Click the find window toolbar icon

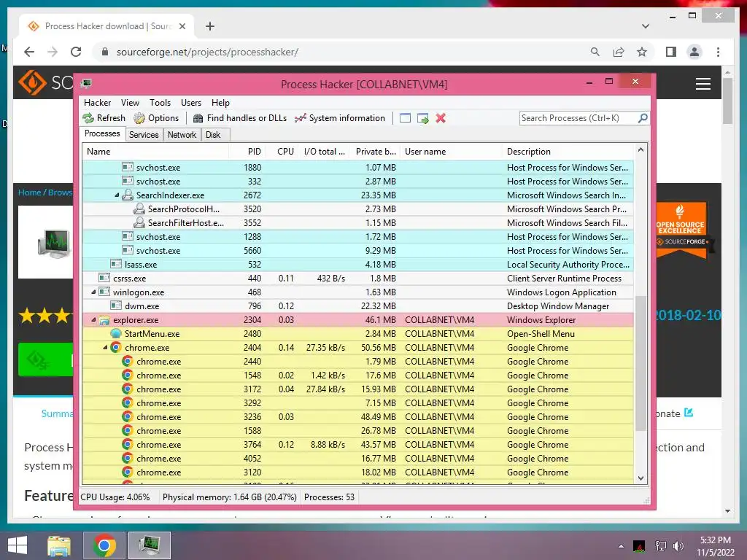pos(405,118)
